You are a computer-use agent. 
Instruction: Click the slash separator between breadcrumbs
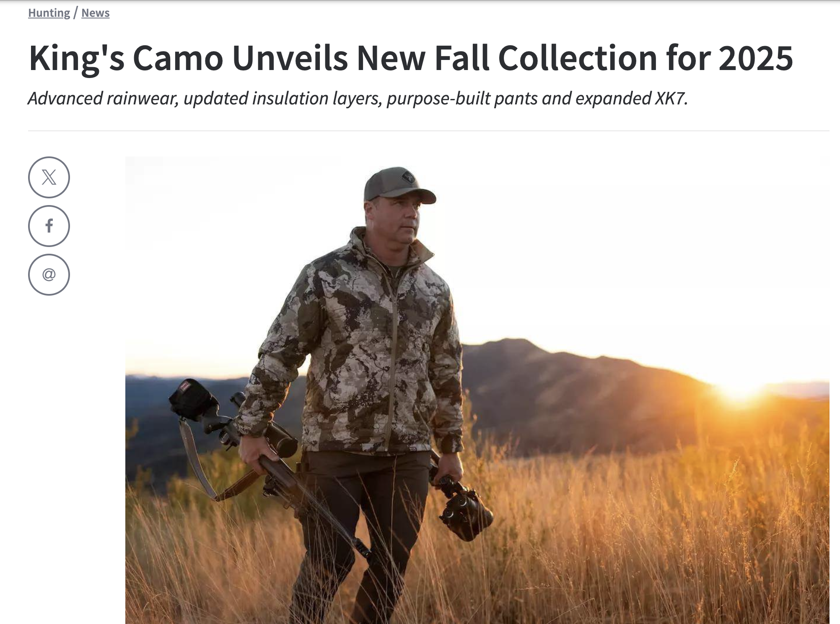76,13
